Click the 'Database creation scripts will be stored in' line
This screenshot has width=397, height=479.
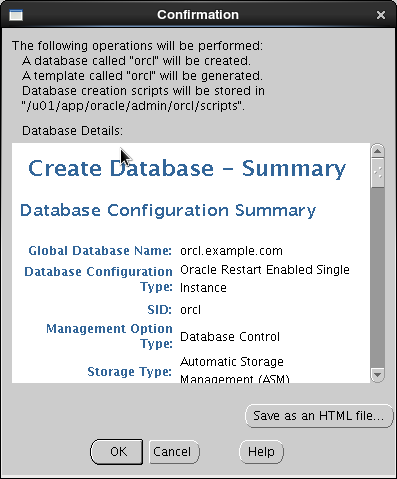coord(143,91)
